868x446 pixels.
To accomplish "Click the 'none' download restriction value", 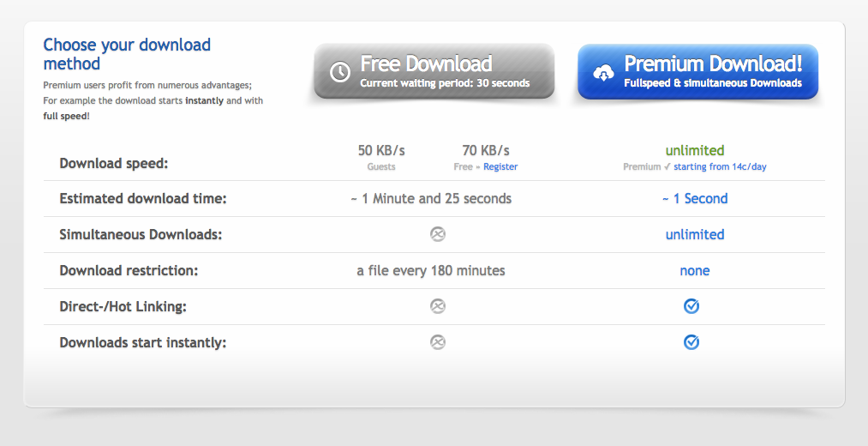I will point(695,270).
